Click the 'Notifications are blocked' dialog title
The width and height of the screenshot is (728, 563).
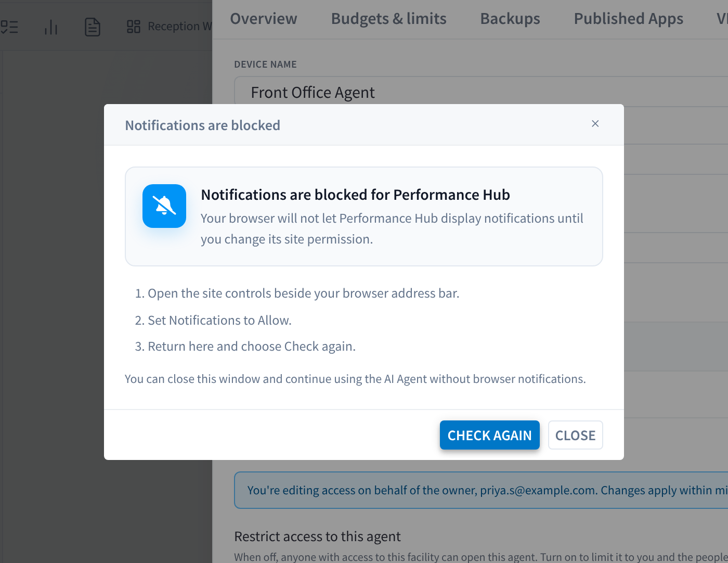(203, 125)
